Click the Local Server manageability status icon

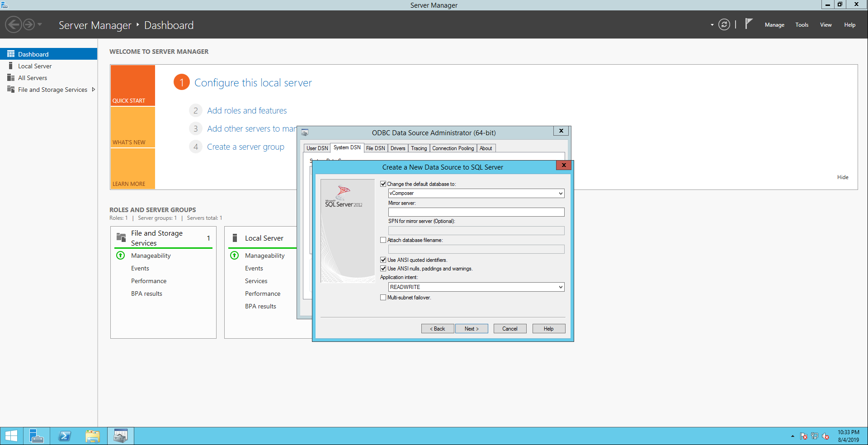coord(235,256)
